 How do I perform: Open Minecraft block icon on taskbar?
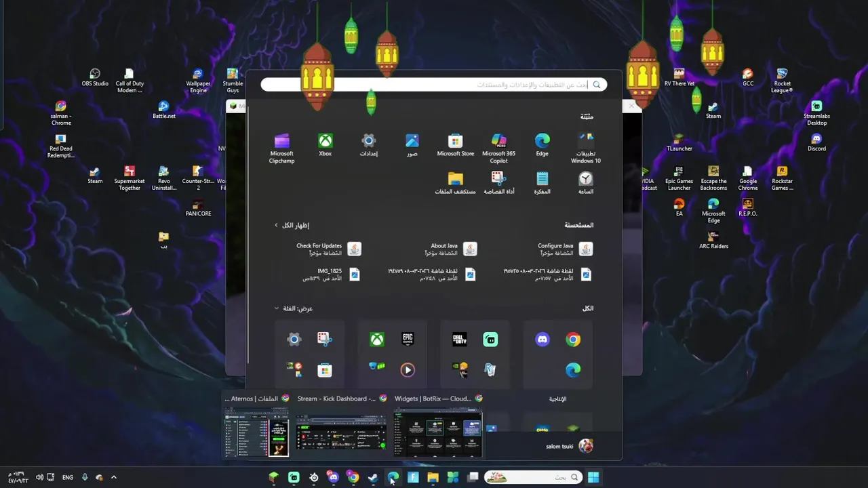[274, 477]
